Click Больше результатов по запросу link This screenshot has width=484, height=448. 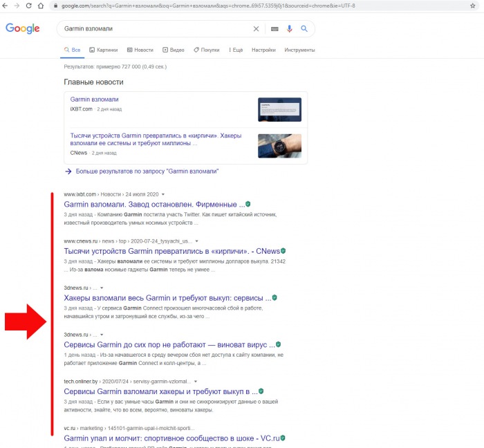(x=147, y=171)
